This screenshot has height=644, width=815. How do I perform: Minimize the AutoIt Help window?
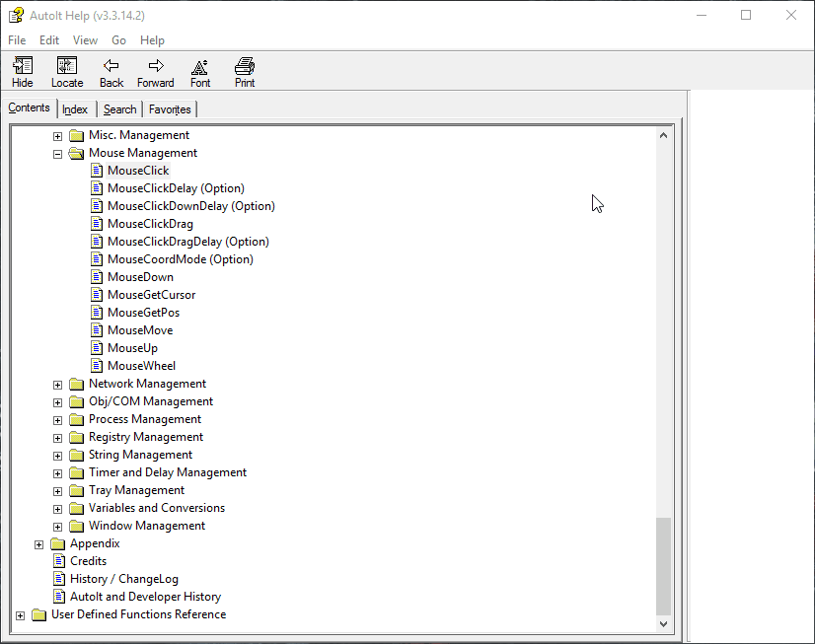702,15
